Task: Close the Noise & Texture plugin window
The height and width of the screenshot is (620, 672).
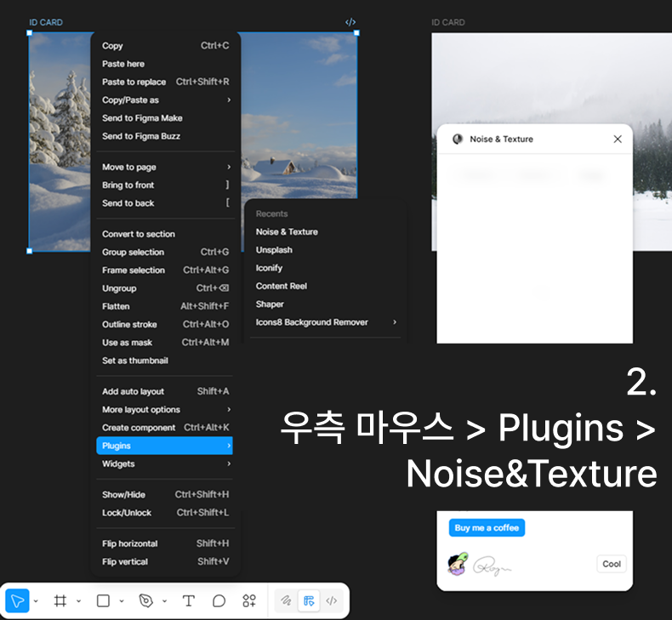Action: point(618,139)
